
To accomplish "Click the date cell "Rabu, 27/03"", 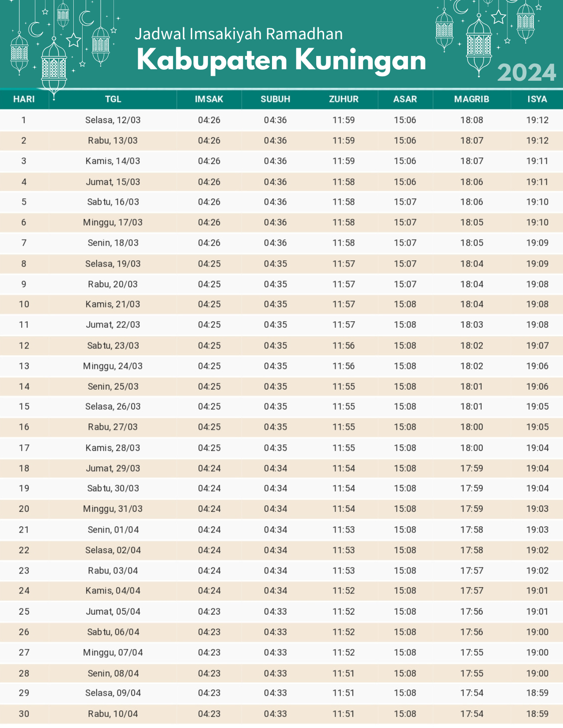I will (113, 427).
